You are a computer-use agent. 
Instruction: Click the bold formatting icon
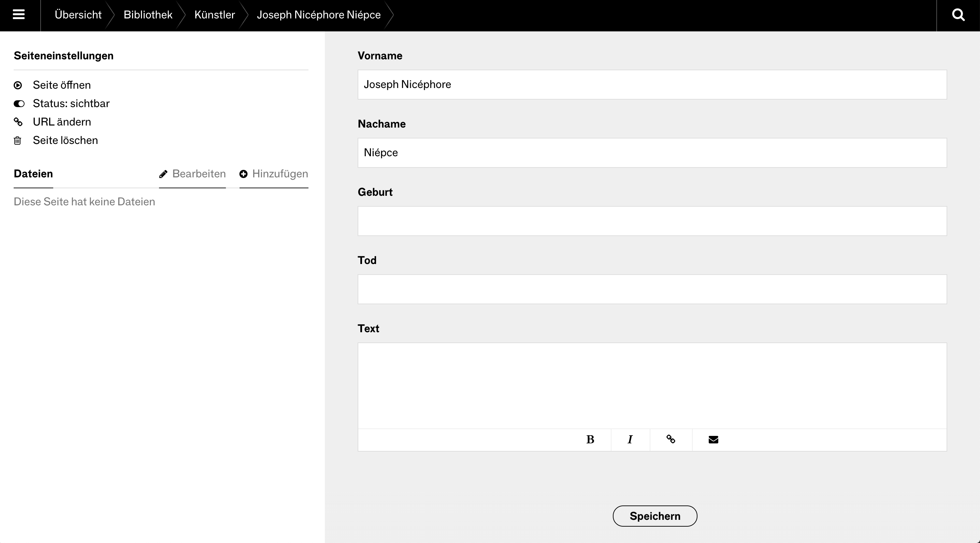click(590, 440)
